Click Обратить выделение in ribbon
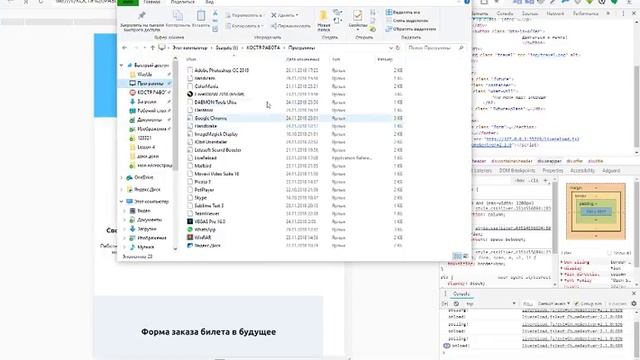The image size is (640, 360). pos(411,29)
